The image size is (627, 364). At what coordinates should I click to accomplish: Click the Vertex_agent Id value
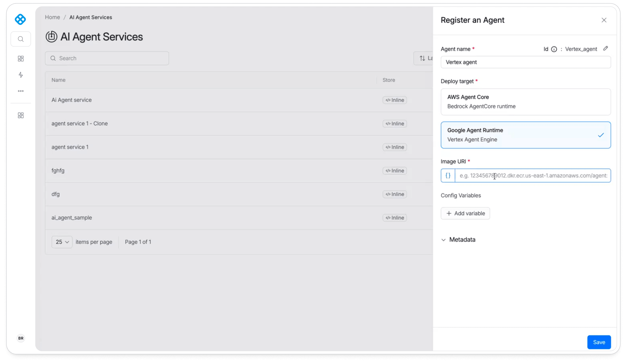581,49
